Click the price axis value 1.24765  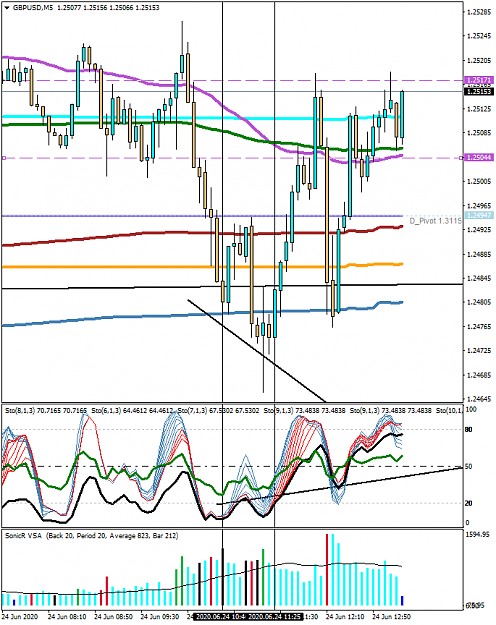[479, 326]
